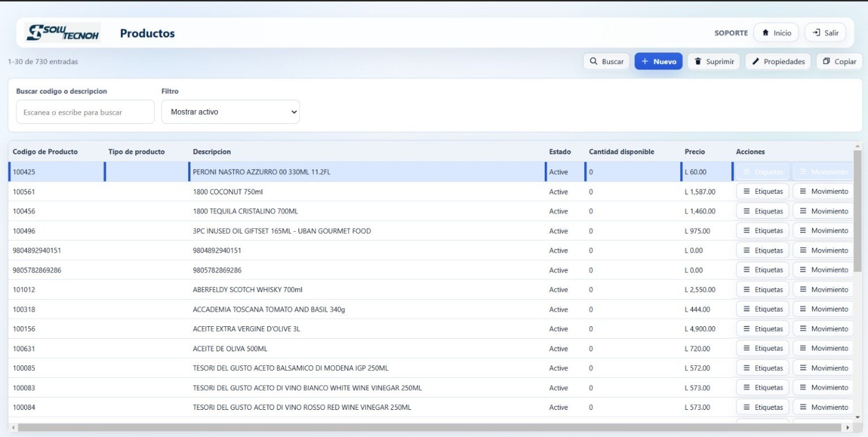Viewport: 868px width, 437px height.
Task: Click the Copiar copy button
Action: [x=839, y=61]
